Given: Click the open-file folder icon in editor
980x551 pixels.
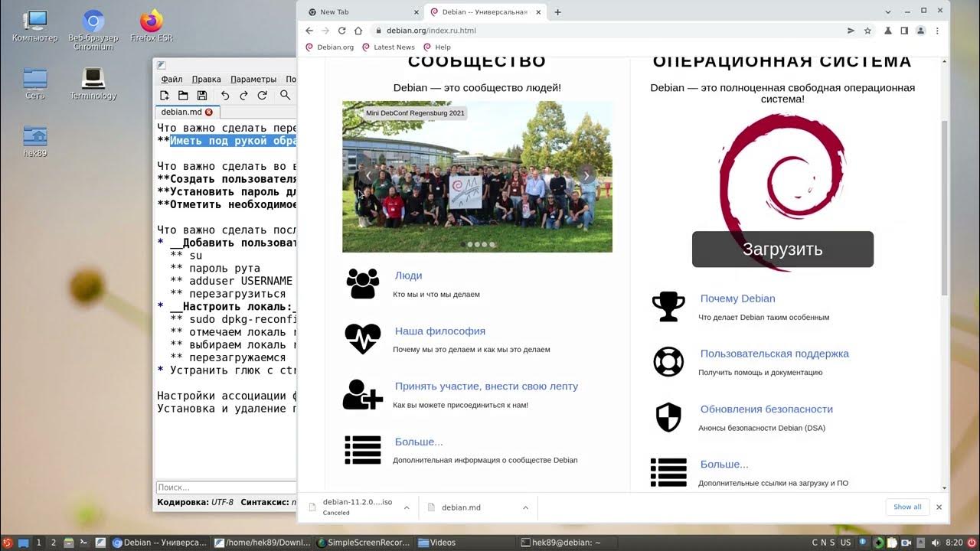Looking at the screenshot, I should 183,96.
